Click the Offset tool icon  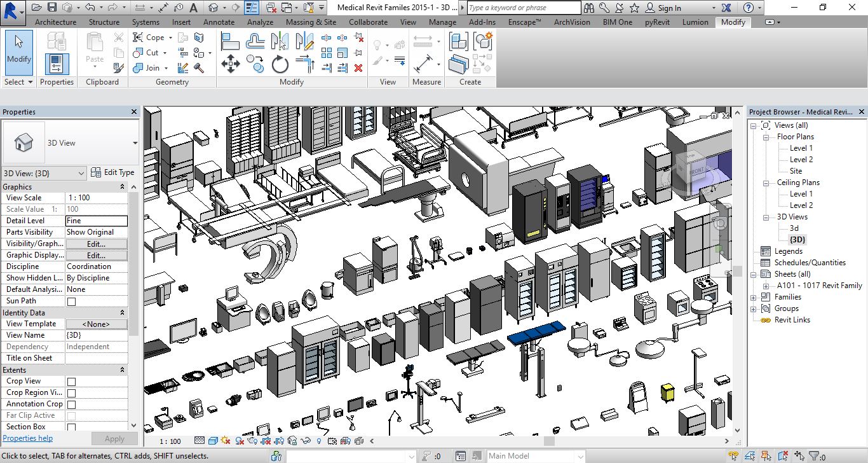[255, 42]
